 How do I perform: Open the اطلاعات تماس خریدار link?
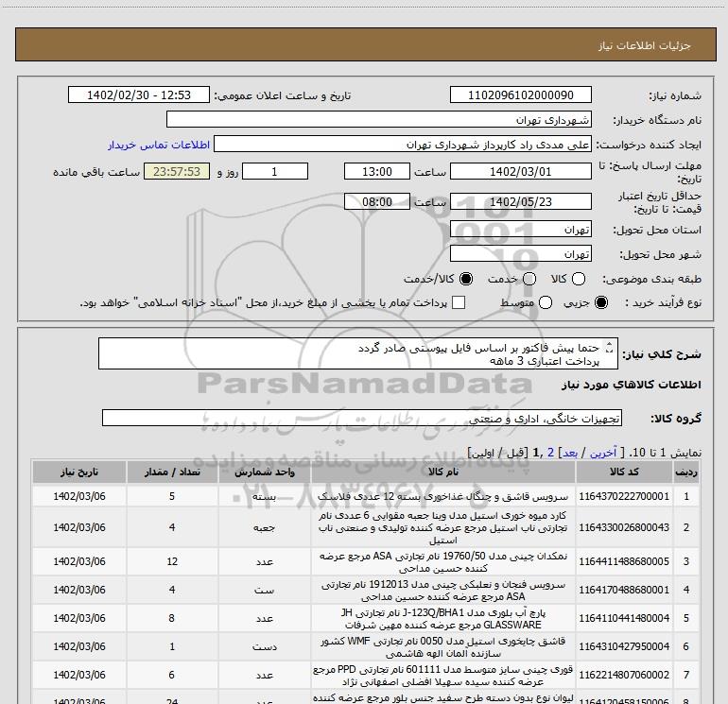tap(159, 145)
